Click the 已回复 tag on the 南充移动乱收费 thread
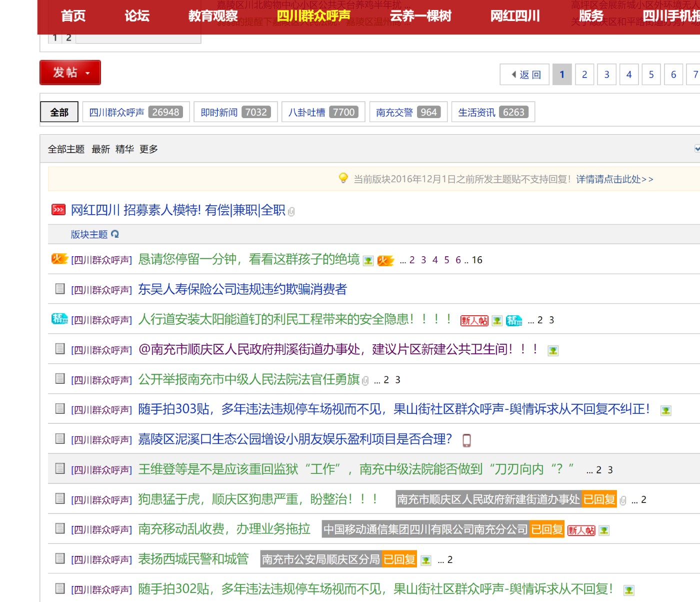The image size is (700, 602). (x=547, y=529)
